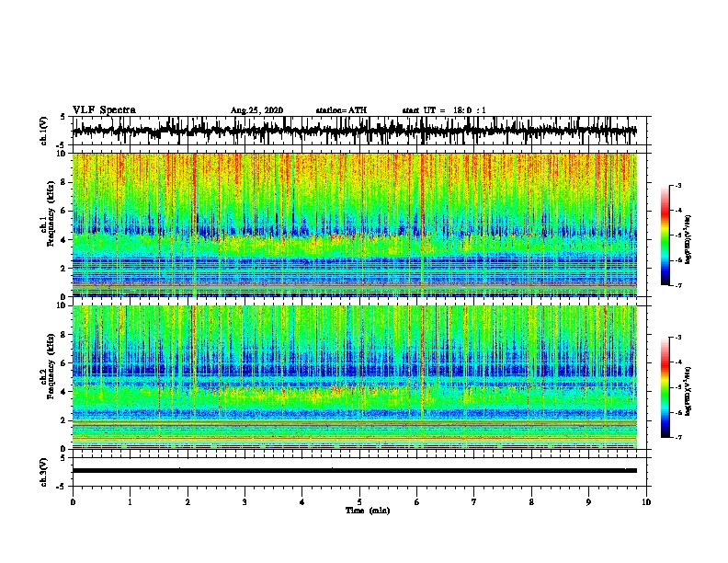The width and height of the screenshot is (728, 563).
Task: Select the ch.2 "Frequency (kHz)" axis label
Action: click(51, 366)
